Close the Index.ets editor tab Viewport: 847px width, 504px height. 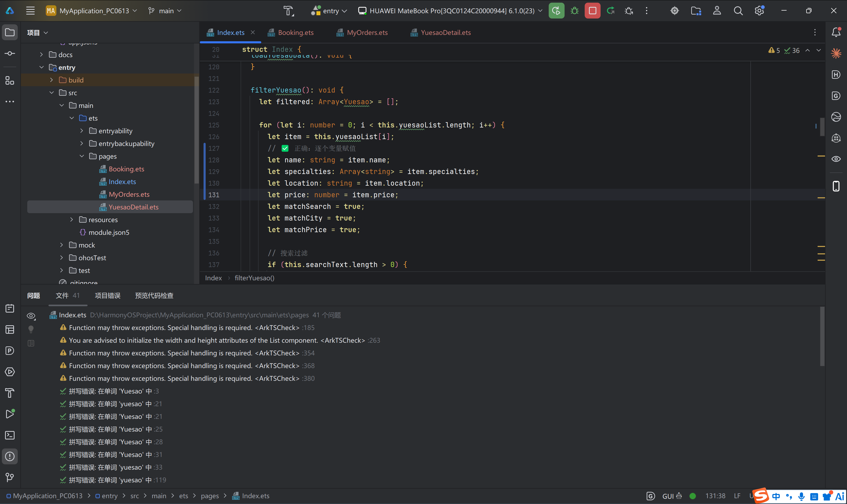click(x=253, y=32)
